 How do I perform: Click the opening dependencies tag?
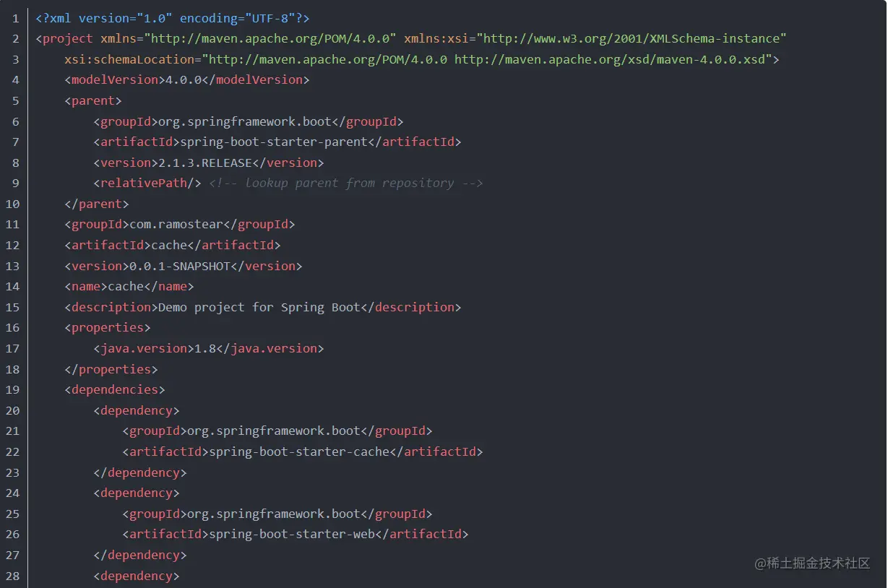pyautogui.click(x=115, y=389)
